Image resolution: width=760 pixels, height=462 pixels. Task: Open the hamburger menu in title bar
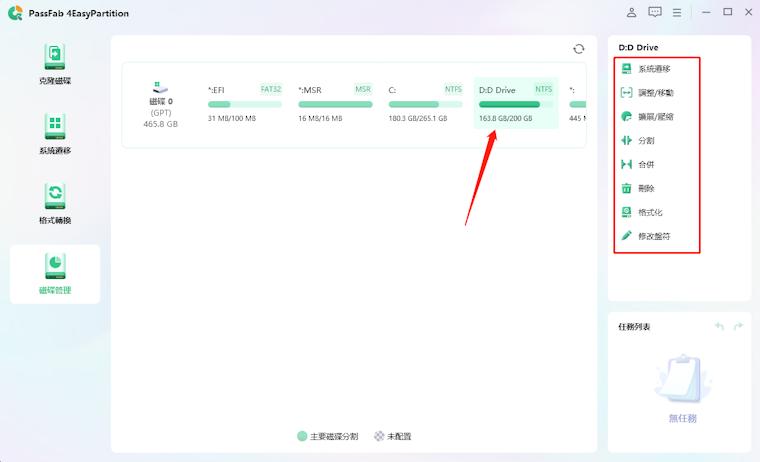pyautogui.click(x=677, y=13)
